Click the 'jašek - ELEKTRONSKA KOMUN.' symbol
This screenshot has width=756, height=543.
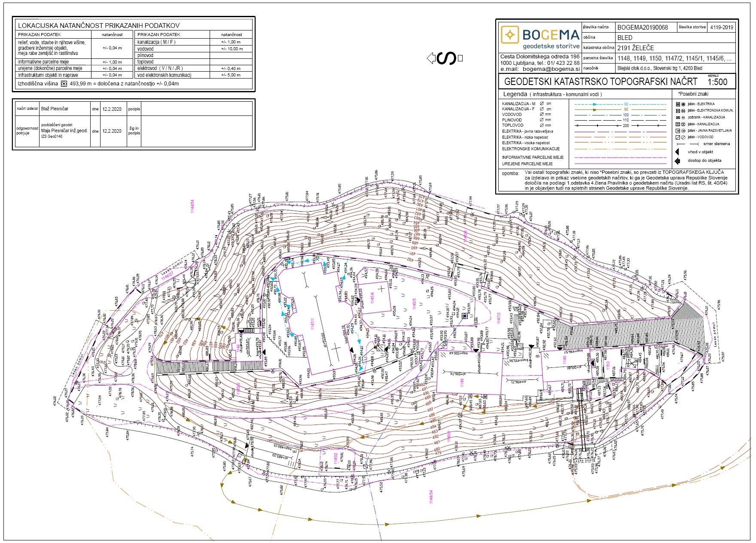coord(678,111)
